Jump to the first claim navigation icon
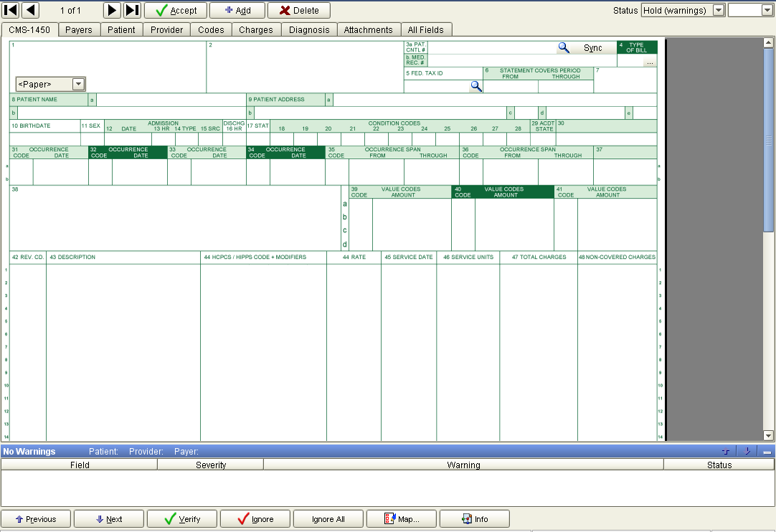The height and width of the screenshot is (532, 776). (x=10, y=10)
